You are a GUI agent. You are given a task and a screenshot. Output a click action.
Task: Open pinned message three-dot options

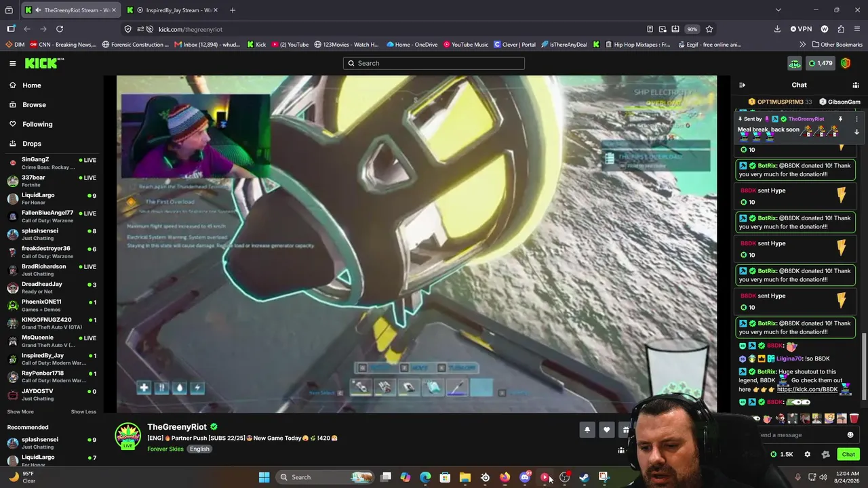[856, 119]
